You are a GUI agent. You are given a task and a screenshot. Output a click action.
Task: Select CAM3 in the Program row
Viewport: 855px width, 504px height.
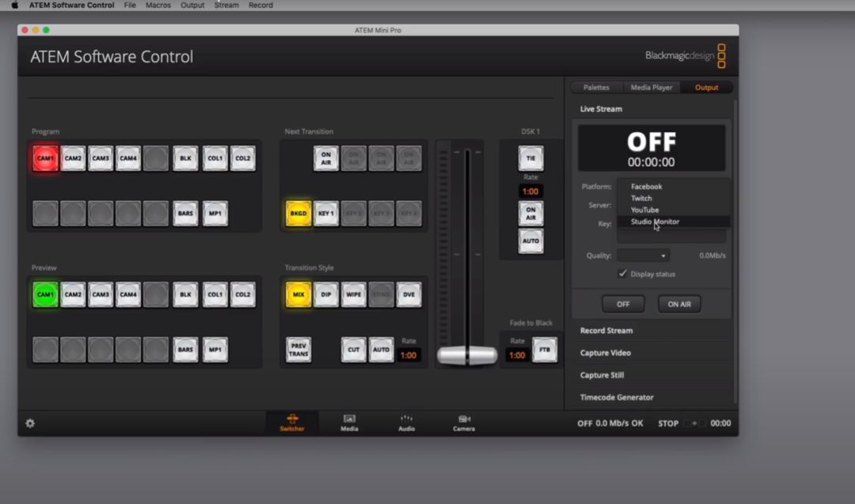coord(101,158)
